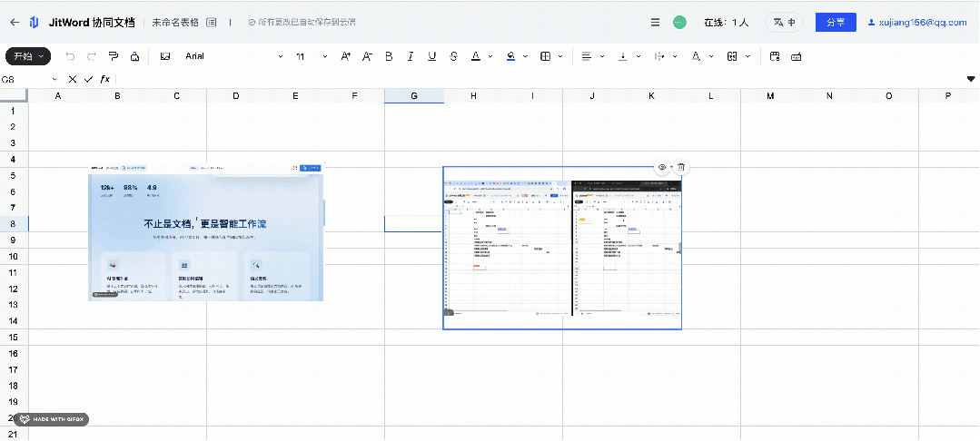The height and width of the screenshot is (441, 980).
Task: Toggle bold formatting
Action: click(x=389, y=56)
